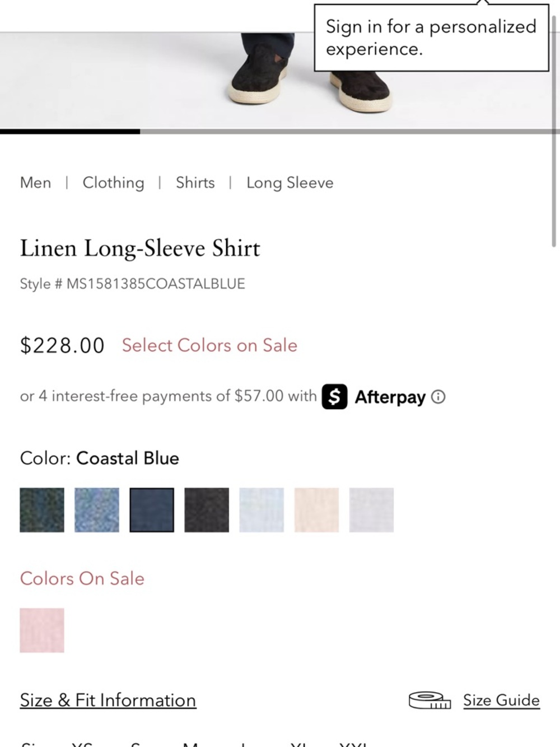Viewport: 560px width, 747px height.
Task: Pick the light lavender gray swatch
Action: [x=371, y=510]
